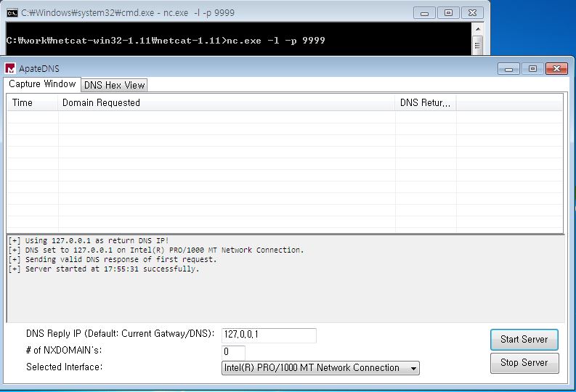This screenshot has height=392, width=576.
Task: Click the 'Using 127.0.0.1 as return DNS IP!' log line
Action: point(89,241)
